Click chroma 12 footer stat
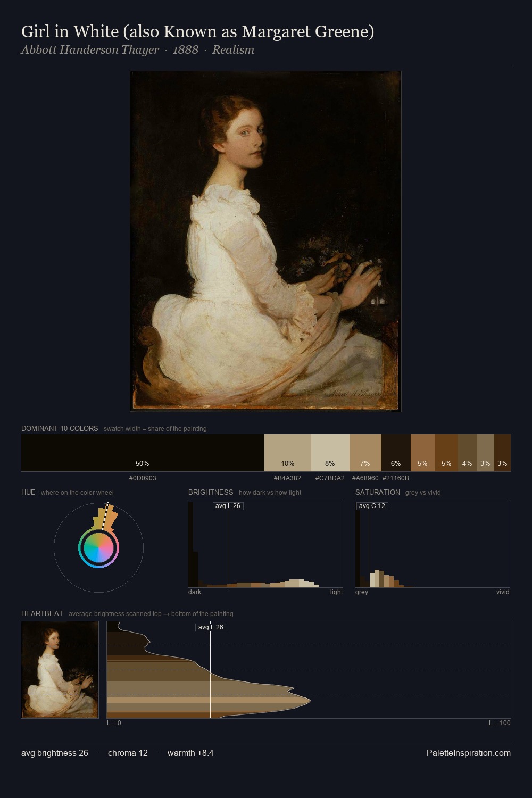The image size is (532, 798). 128,753
